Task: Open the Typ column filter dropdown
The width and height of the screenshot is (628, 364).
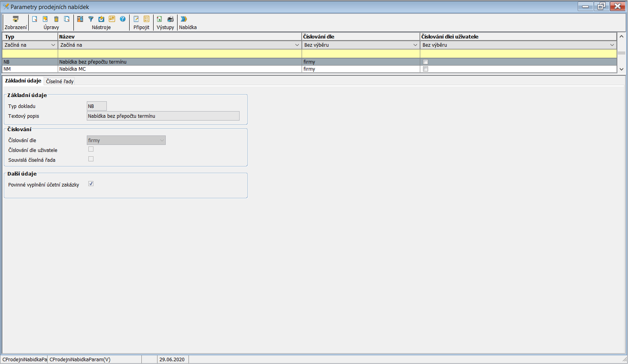Action: [53, 45]
